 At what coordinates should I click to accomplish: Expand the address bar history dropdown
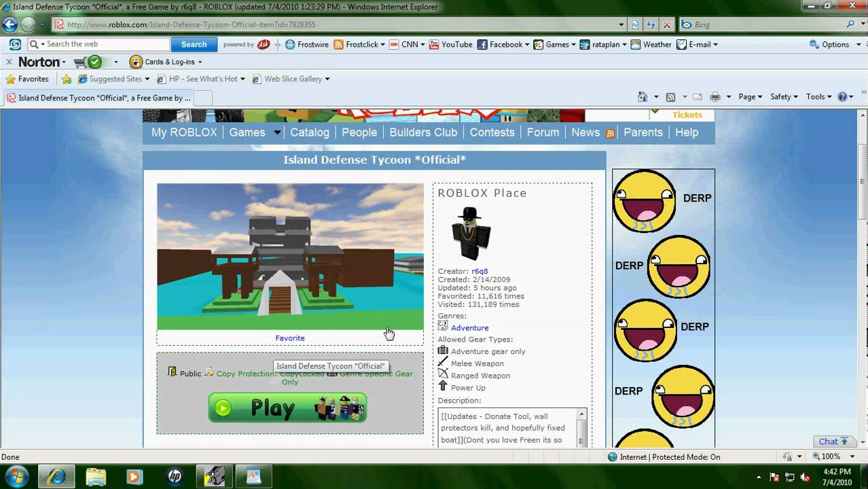pyautogui.click(x=621, y=24)
